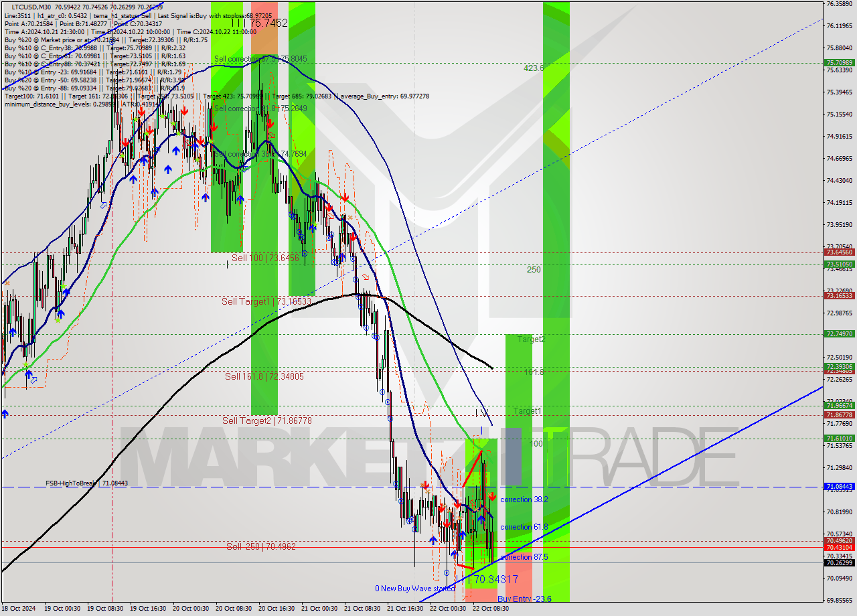Viewport: 857px width, 616px height.
Task: Click the 76.11236 price axis value
Action: (840, 26)
